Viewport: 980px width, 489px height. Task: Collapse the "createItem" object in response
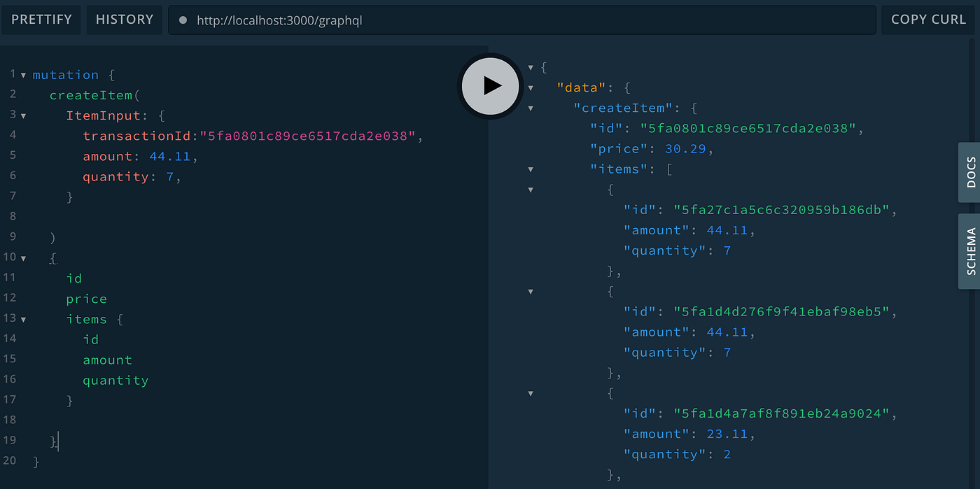pyautogui.click(x=531, y=108)
